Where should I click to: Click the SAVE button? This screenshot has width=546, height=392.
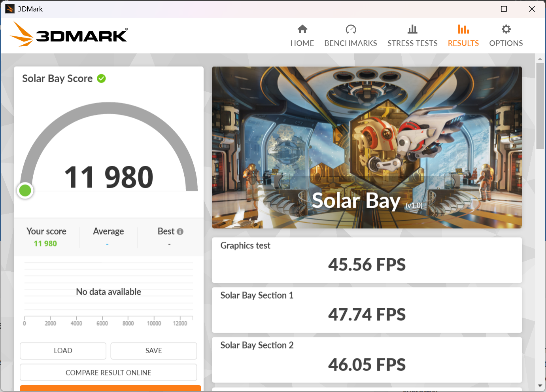click(x=154, y=351)
